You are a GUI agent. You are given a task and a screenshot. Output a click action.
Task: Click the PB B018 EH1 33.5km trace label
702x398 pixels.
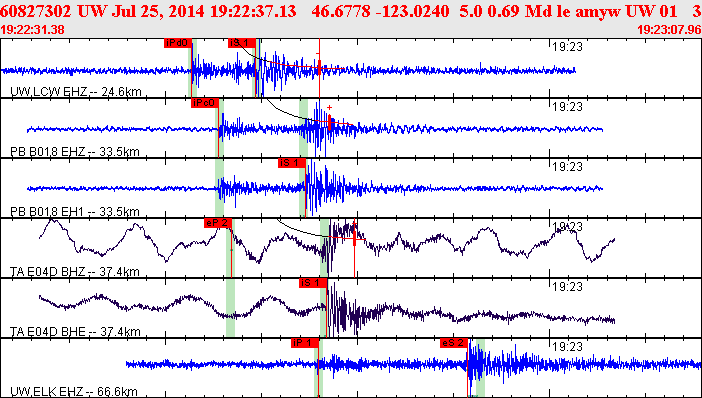[x=75, y=212]
